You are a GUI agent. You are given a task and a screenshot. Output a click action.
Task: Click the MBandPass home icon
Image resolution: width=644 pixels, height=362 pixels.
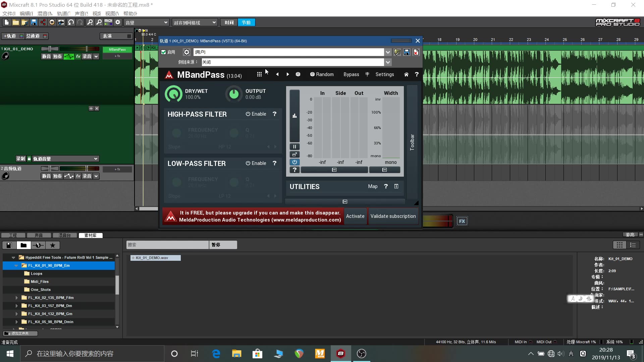coord(406,74)
